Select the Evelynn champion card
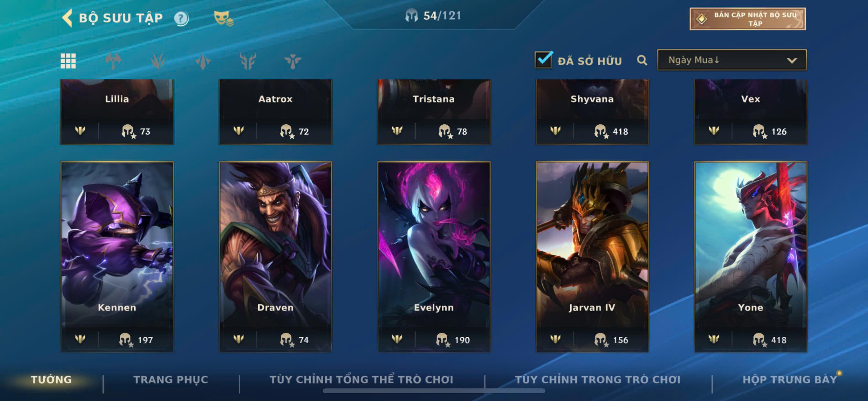The width and height of the screenshot is (868, 401). [434, 257]
